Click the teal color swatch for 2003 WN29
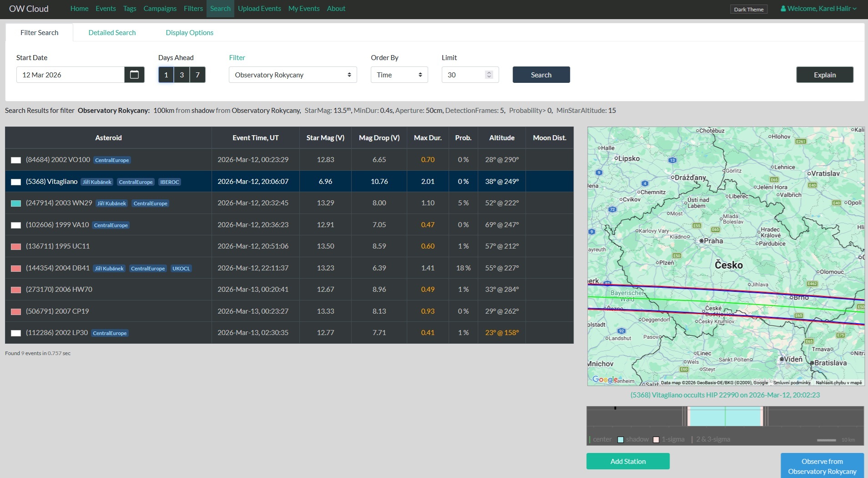The image size is (868, 478). tap(16, 203)
